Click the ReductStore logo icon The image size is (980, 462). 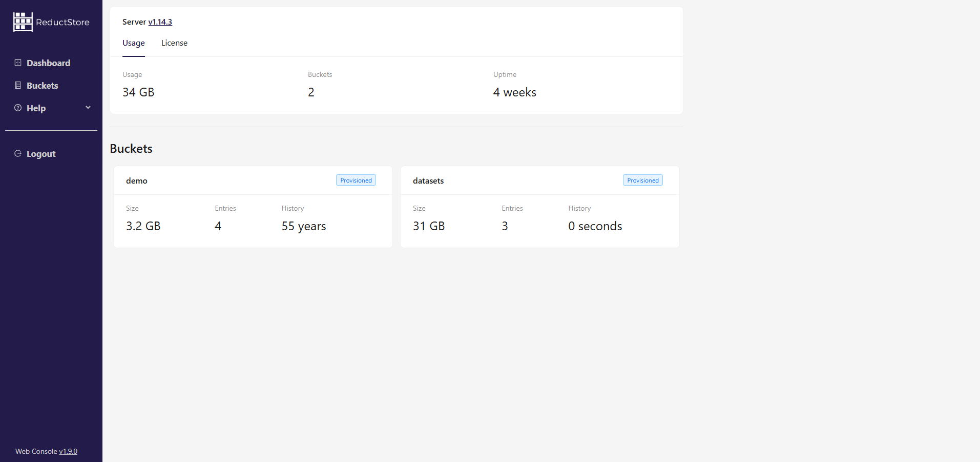22,22
